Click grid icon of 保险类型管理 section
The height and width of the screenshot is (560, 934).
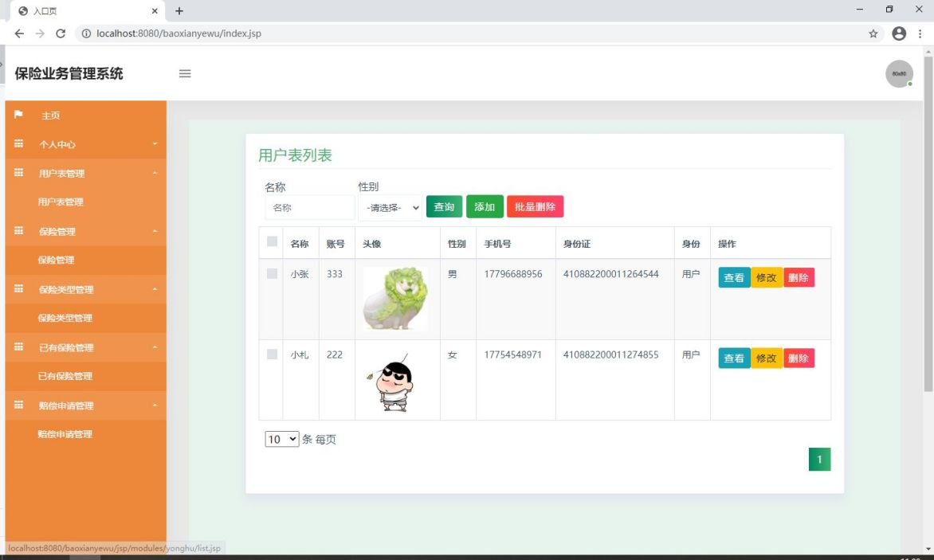click(18, 288)
